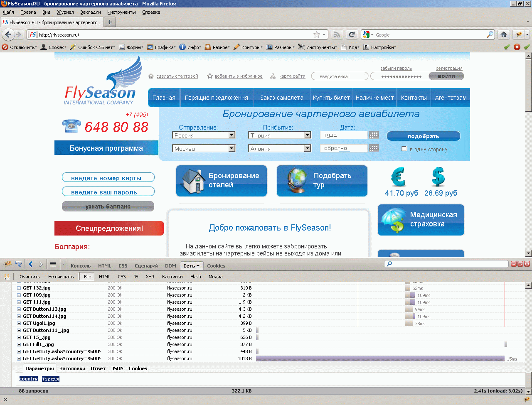This screenshot has width=532, height=405.
Task: Open the Firebug panel list lines icon
Action: (53, 264)
